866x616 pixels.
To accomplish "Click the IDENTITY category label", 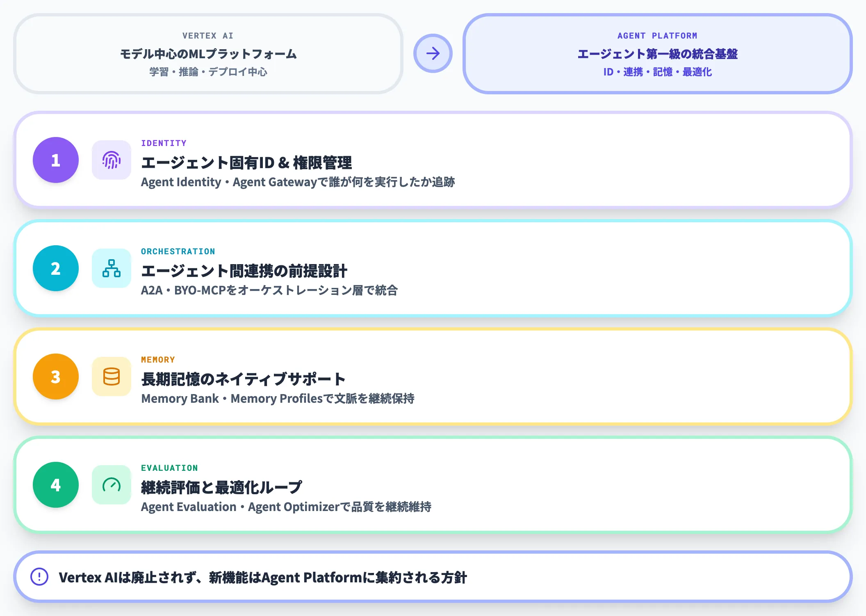I will coord(164,143).
